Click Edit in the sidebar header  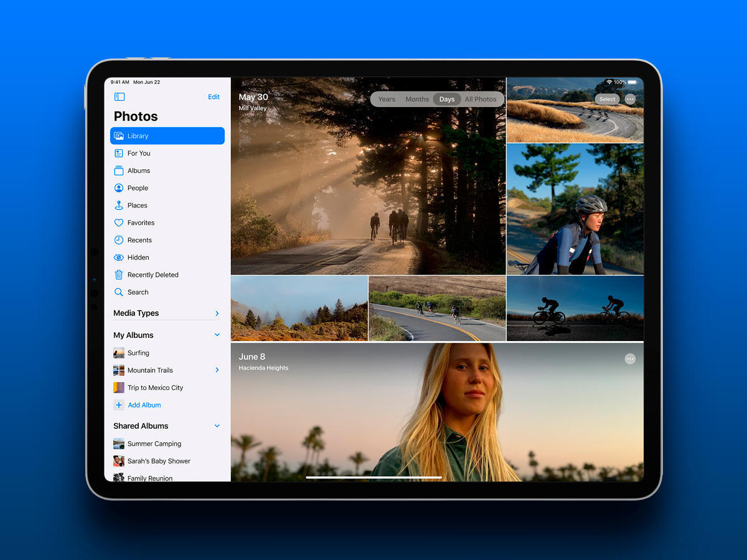(x=214, y=97)
